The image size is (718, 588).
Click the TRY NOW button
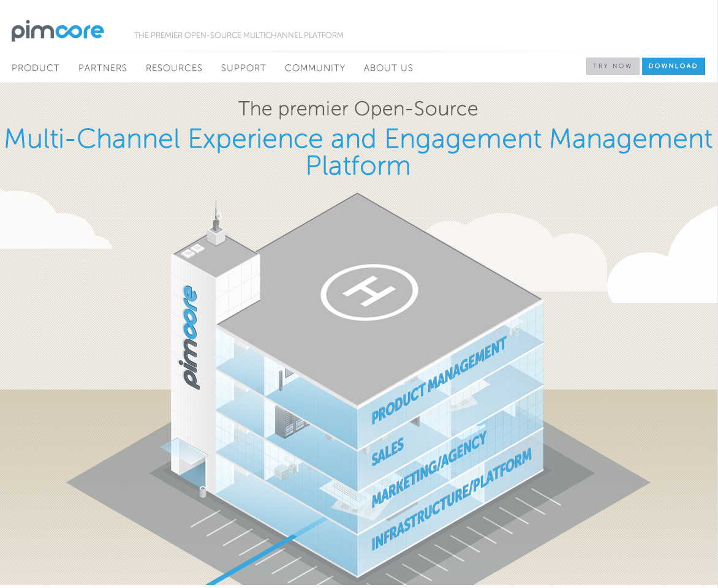[613, 66]
